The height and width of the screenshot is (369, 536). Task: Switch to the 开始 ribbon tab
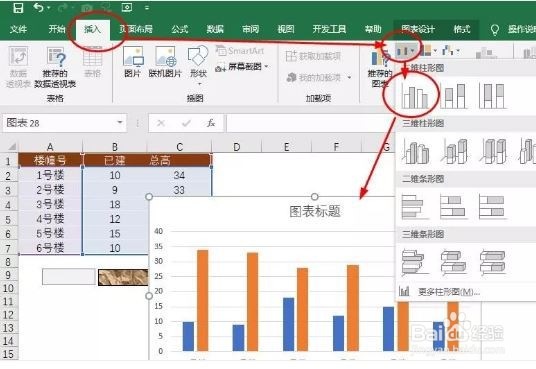[x=56, y=29]
